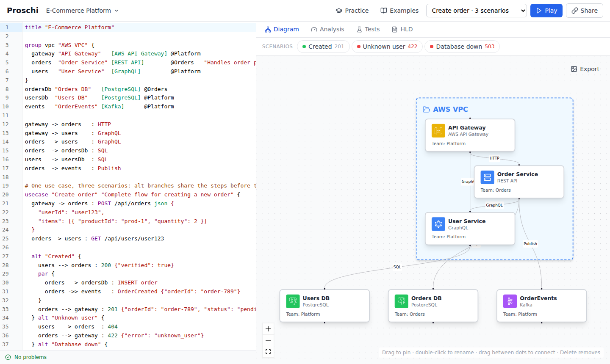This screenshot has width=610, height=364.
Task: Open the Create order scenarios dropdown
Action: click(x=477, y=11)
